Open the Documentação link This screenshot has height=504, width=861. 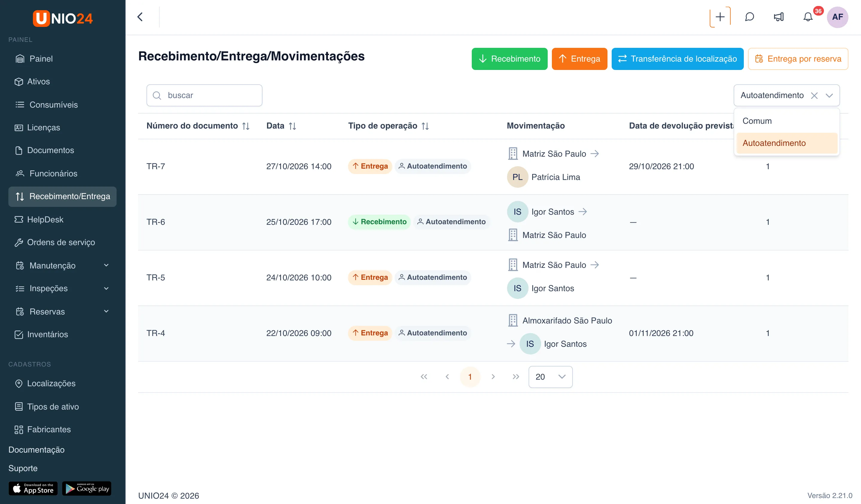36,449
